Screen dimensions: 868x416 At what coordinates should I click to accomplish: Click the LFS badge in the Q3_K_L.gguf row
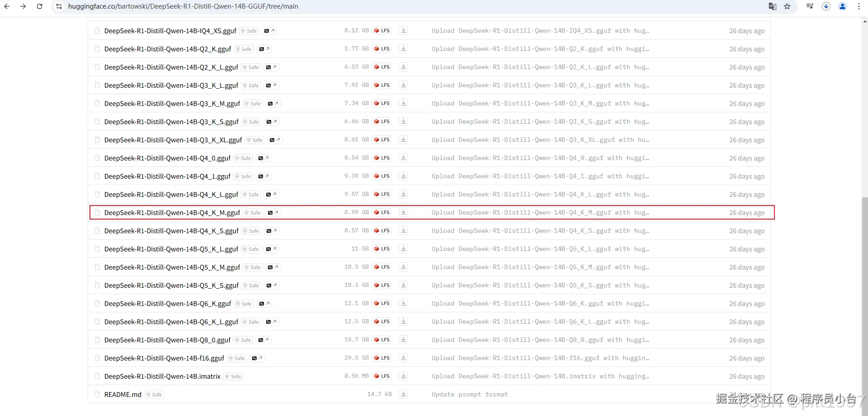382,85
